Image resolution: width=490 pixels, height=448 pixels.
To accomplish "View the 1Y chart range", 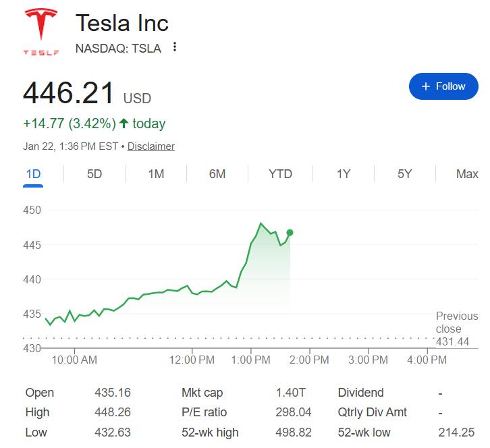I will (x=344, y=174).
